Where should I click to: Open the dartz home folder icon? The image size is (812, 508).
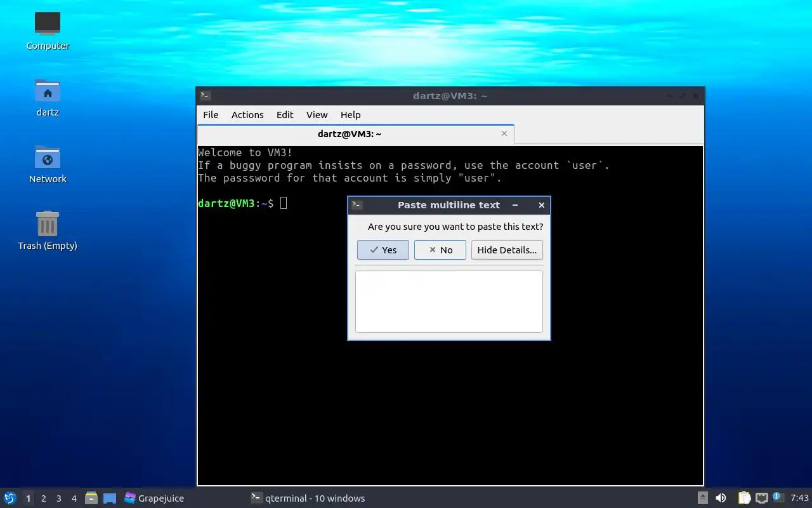(x=48, y=98)
